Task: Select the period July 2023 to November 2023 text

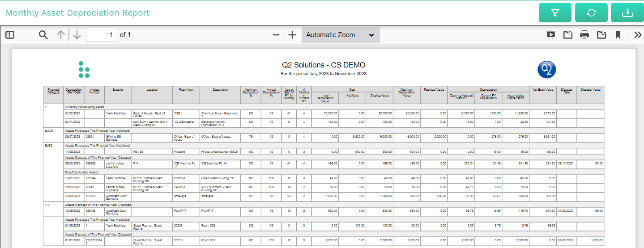Action: point(324,73)
